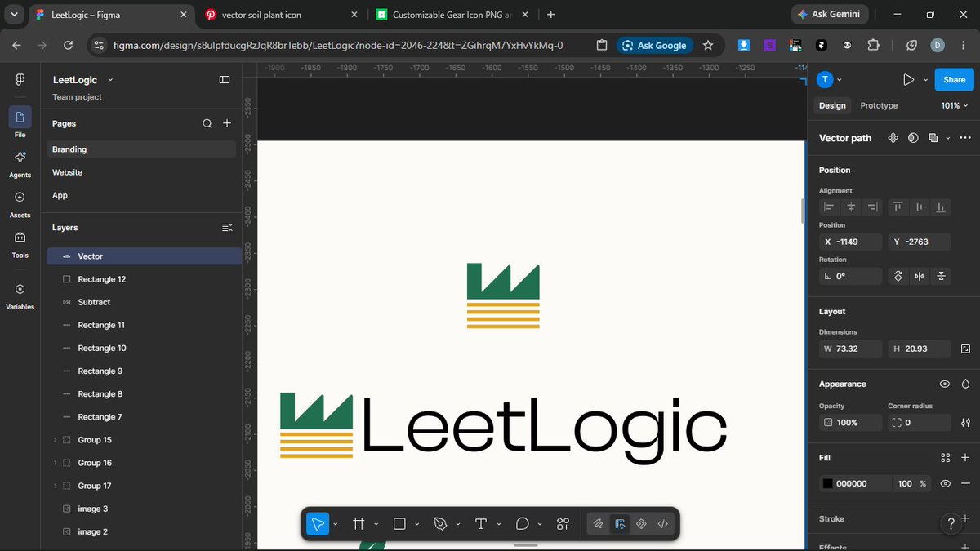
Task: Present prototype with play button
Action: point(908,79)
